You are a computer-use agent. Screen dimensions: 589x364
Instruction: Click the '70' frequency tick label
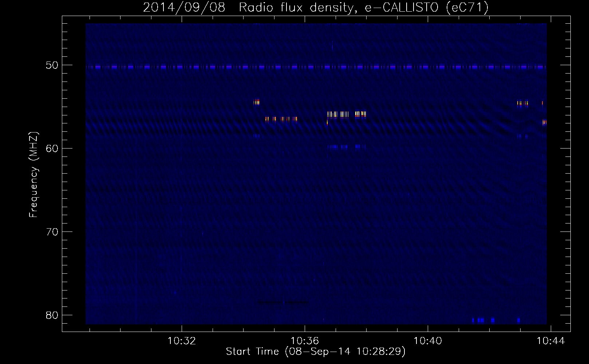pos(52,232)
